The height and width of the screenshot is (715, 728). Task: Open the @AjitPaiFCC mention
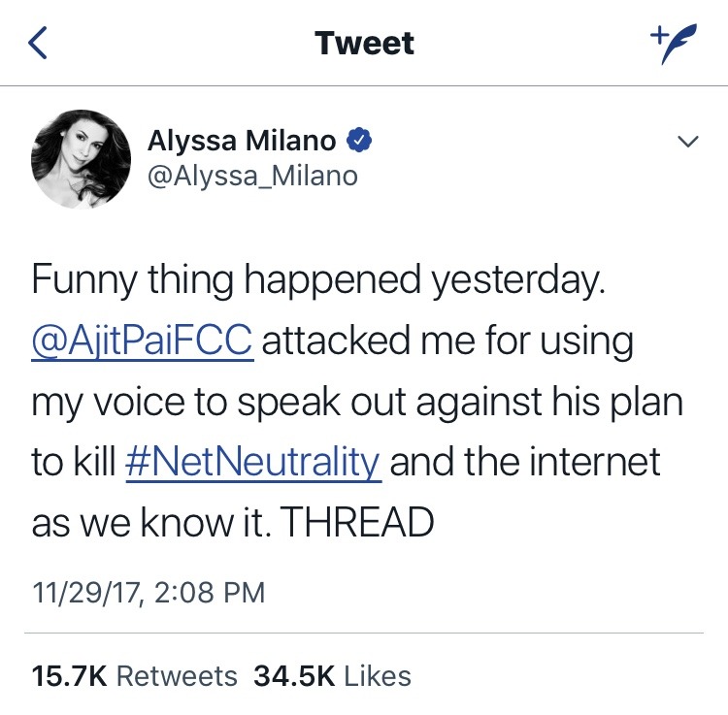click(143, 342)
